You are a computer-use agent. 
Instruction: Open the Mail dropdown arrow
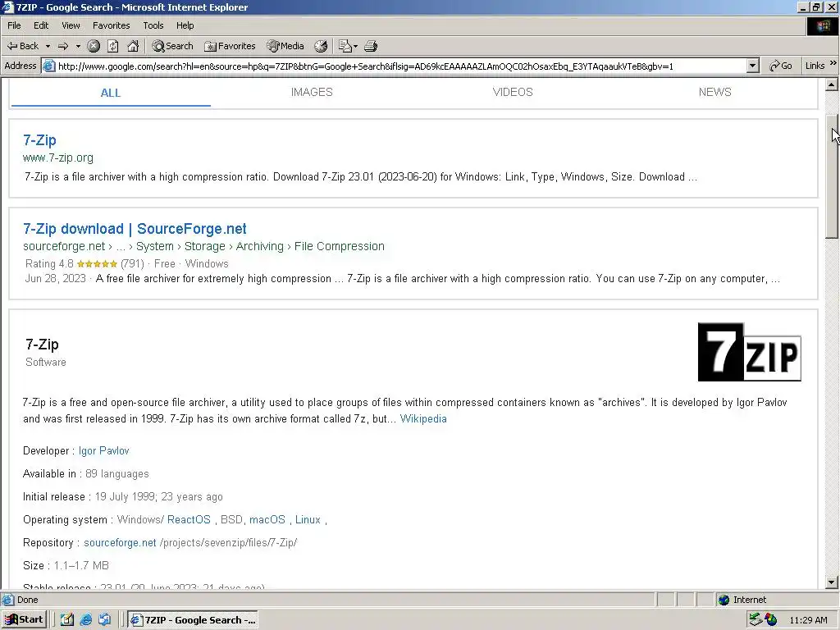tap(355, 46)
